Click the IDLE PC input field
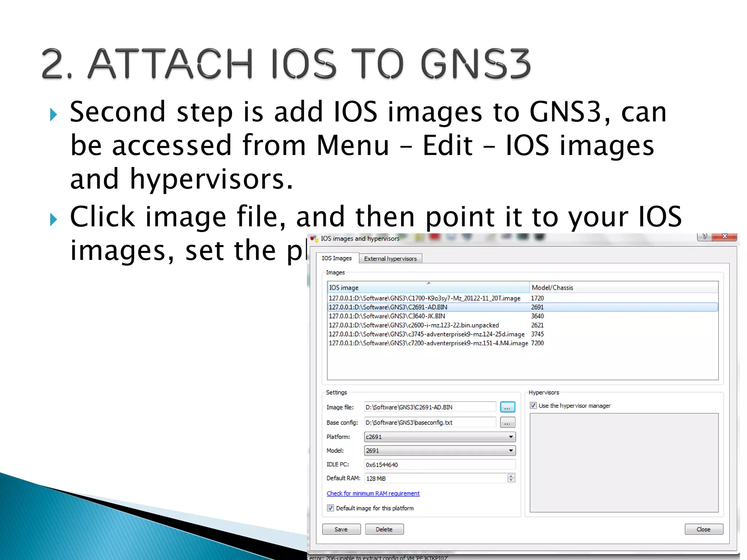Screen dimensions: 747x560 pos(440,464)
